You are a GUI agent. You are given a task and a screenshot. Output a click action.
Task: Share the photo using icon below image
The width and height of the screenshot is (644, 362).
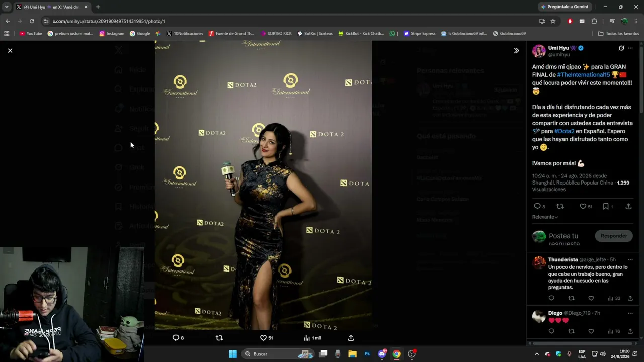point(351,338)
